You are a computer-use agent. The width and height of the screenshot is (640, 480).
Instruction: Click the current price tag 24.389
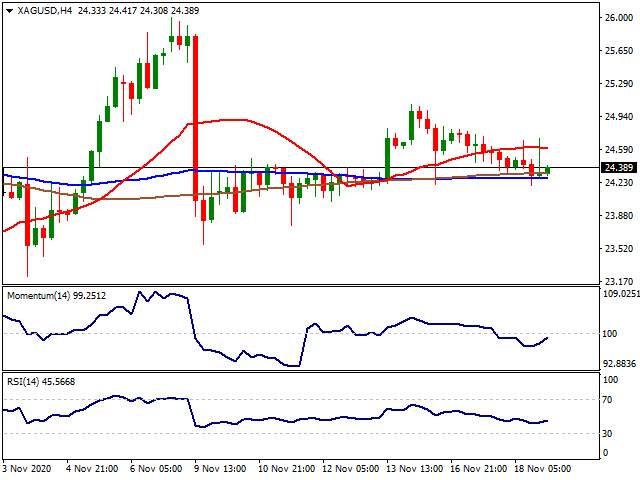[x=619, y=167]
